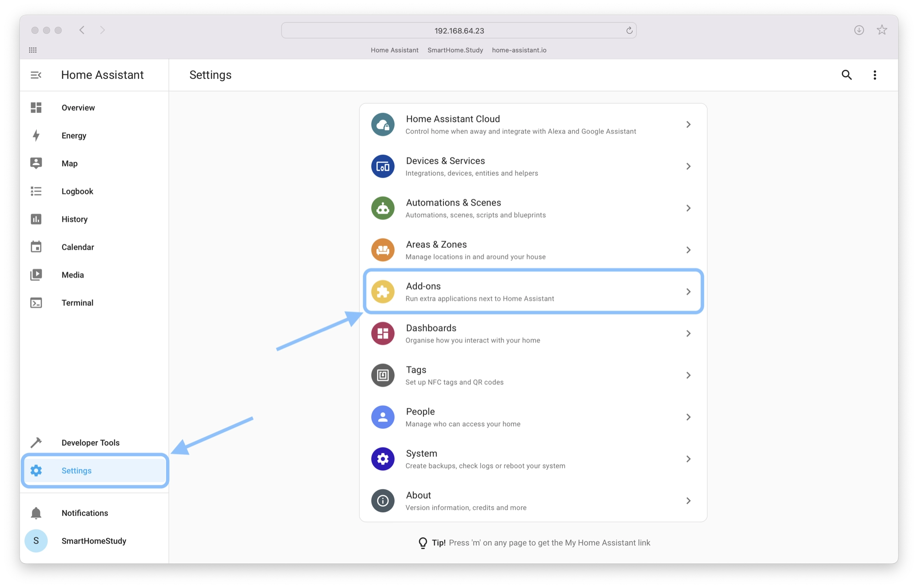918x588 pixels.
Task: Expand the People chevron
Action: (x=688, y=417)
